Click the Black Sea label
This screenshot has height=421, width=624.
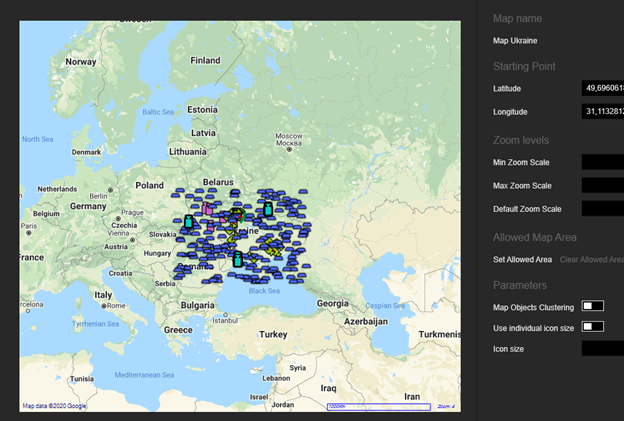264,291
